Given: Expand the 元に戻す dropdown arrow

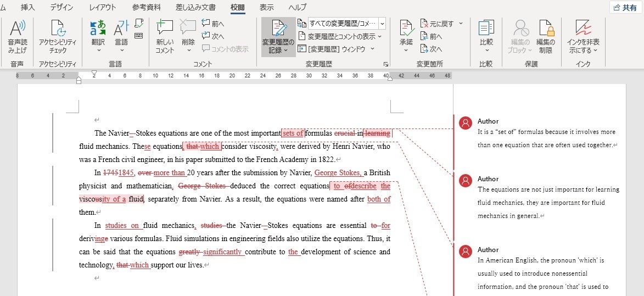Looking at the screenshot, I should coord(461,24).
